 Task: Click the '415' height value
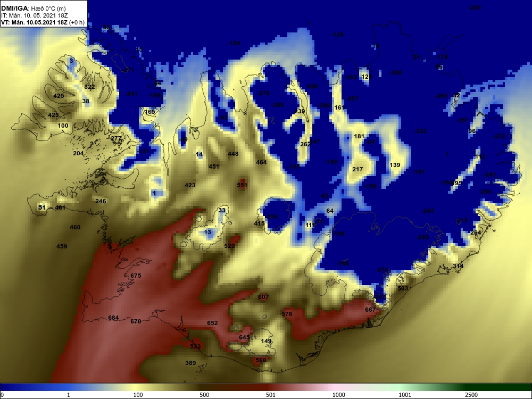pos(259,223)
